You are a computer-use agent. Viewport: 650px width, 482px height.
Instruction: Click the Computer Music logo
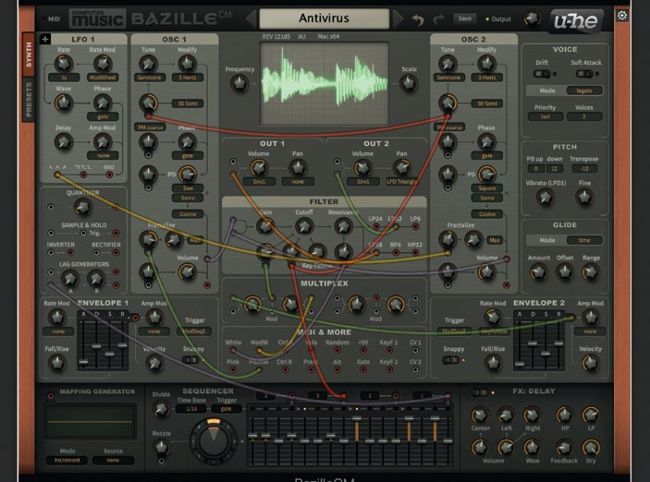pos(97,18)
